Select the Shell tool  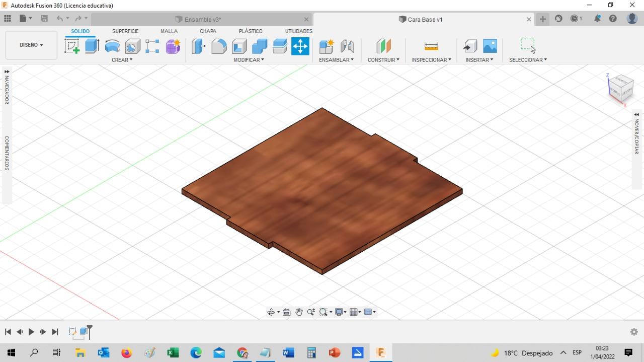(x=239, y=46)
